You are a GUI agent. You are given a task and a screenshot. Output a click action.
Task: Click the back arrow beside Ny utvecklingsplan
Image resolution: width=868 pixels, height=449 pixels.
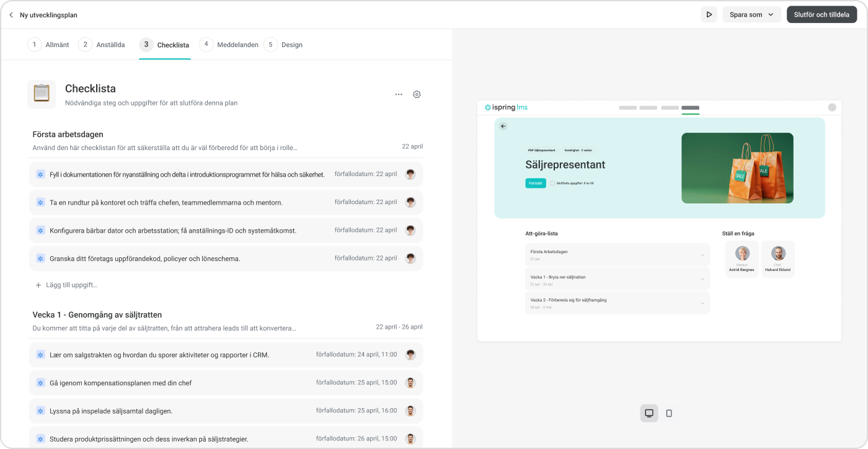(x=11, y=15)
